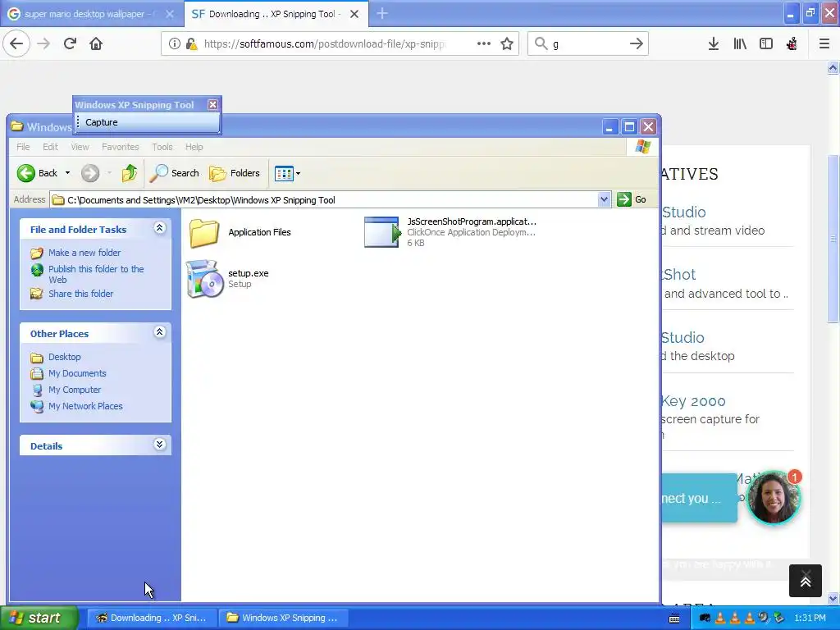Image resolution: width=840 pixels, height=630 pixels.
Task: Open page actions three-dot menu
Action: (484, 43)
